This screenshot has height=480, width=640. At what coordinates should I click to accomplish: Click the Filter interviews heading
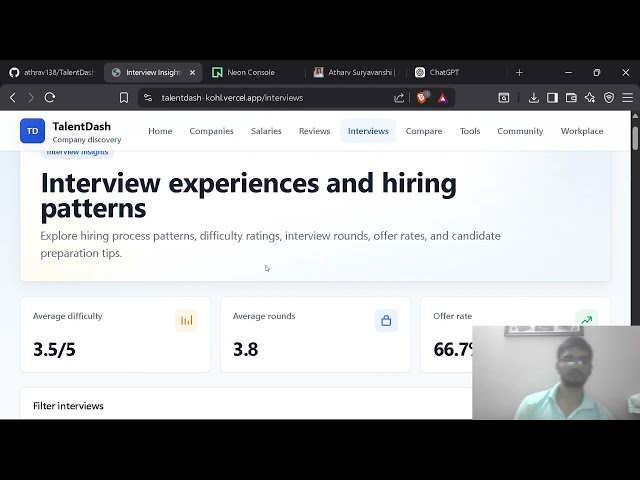click(x=68, y=406)
